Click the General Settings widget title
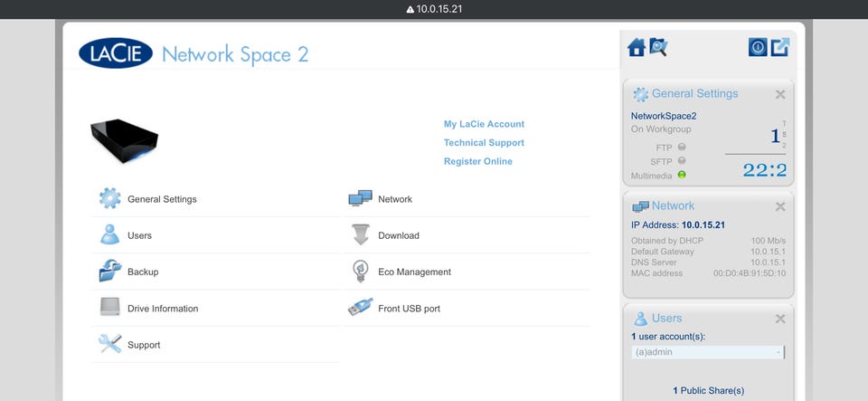This screenshot has height=401, width=868. pyautogui.click(x=694, y=93)
